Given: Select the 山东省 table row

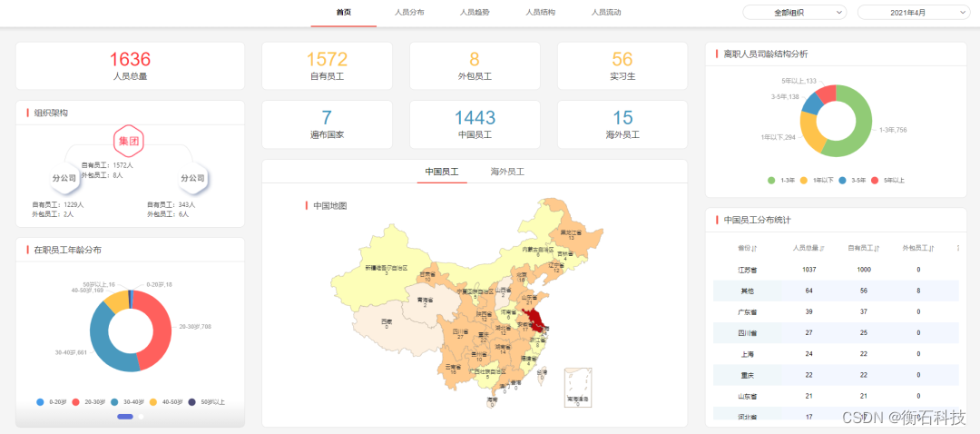Looking at the screenshot, I should 836,397.
